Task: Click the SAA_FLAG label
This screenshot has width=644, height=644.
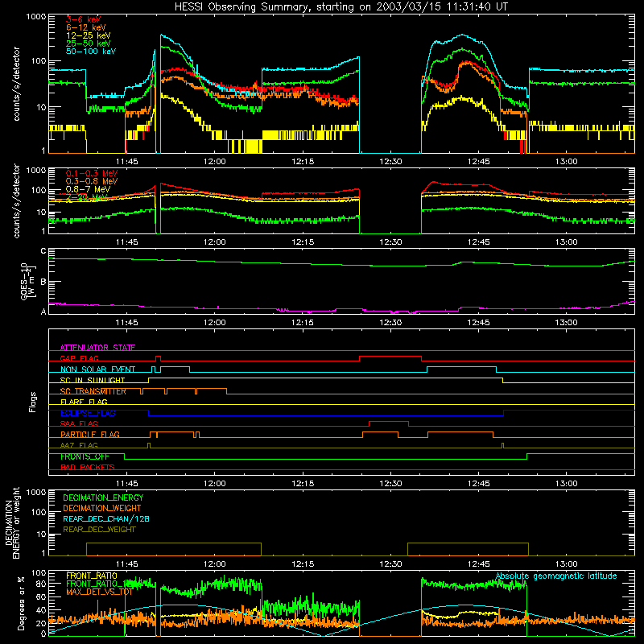Action: pyautogui.click(x=79, y=423)
